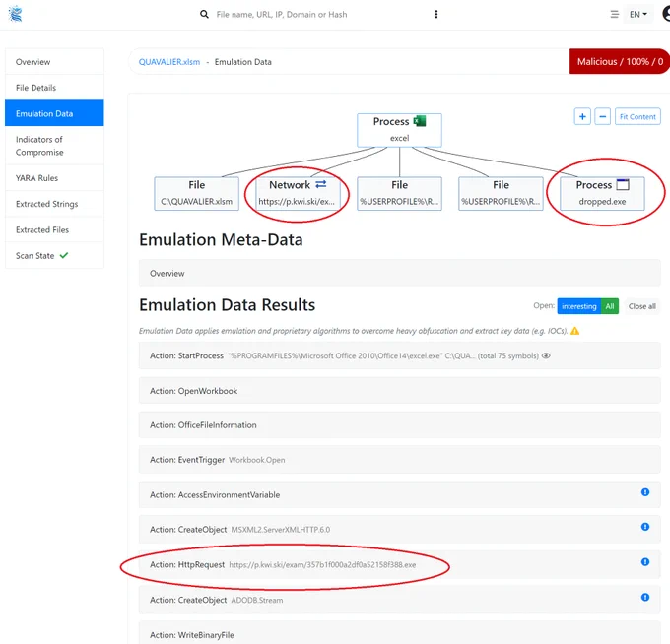The image size is (670, 644).
Task: Click the eye icon in StartProcess row
Action: [x=546, y=355]
